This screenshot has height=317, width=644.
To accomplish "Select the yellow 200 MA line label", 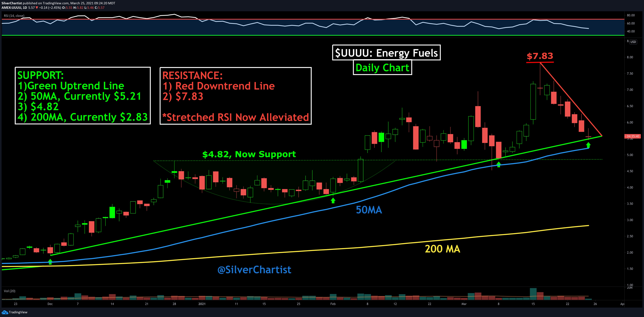I will coord(442,249).
